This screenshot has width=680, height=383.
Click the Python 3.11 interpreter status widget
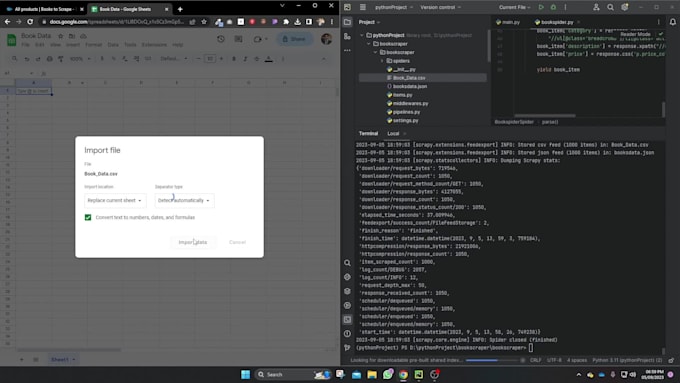click(627, 360)
